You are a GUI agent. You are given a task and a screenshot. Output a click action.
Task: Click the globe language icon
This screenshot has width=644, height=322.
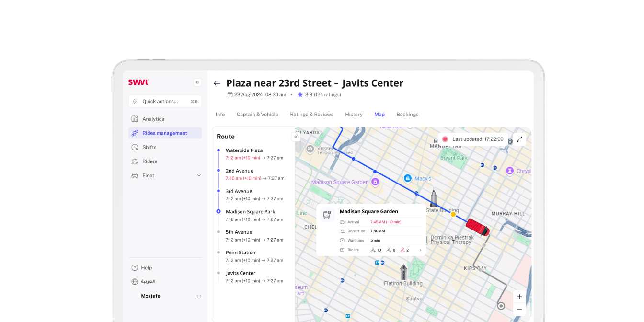135,282
